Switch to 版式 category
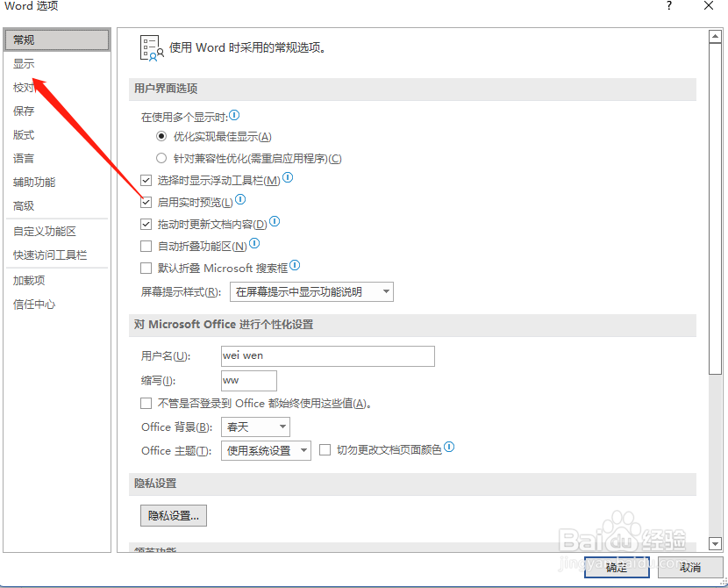Image resolution: width=728 pixels, height=588 pixels. pyautogui.click(x=57, y=134)
